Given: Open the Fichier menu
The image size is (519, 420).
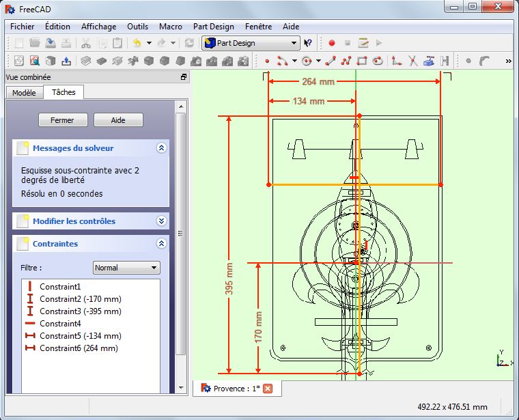Looking at the screenshot, I should [22, 27].
